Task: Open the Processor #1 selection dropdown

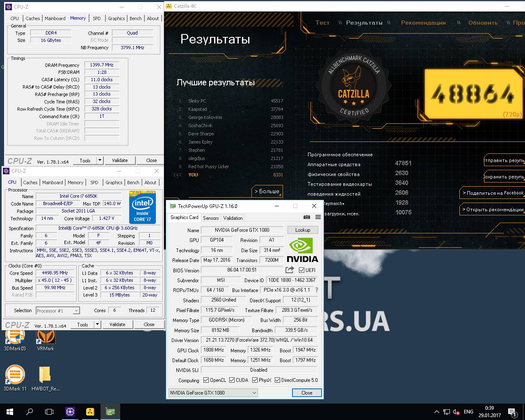Action: (57, 311)
